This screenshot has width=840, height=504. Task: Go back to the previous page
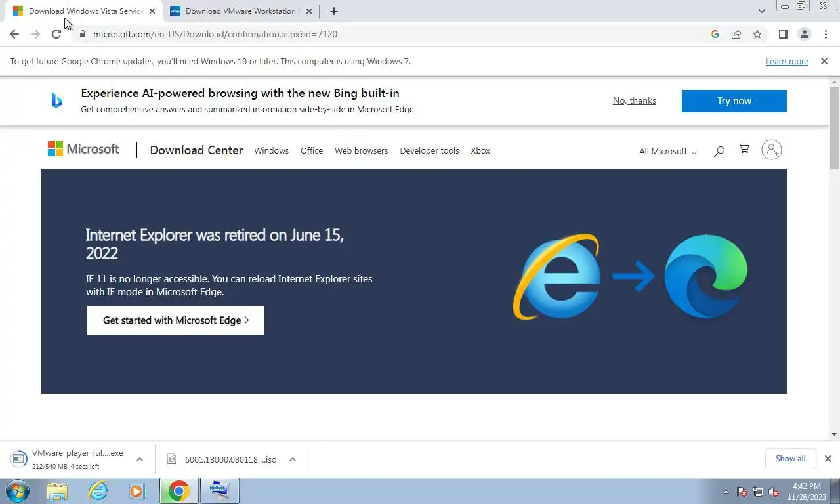point(14,34)
